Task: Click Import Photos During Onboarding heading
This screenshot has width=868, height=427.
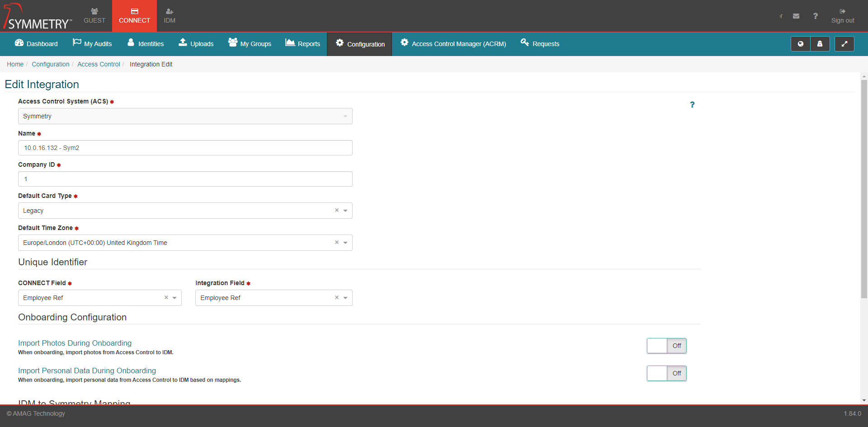Action: point(75,343)
